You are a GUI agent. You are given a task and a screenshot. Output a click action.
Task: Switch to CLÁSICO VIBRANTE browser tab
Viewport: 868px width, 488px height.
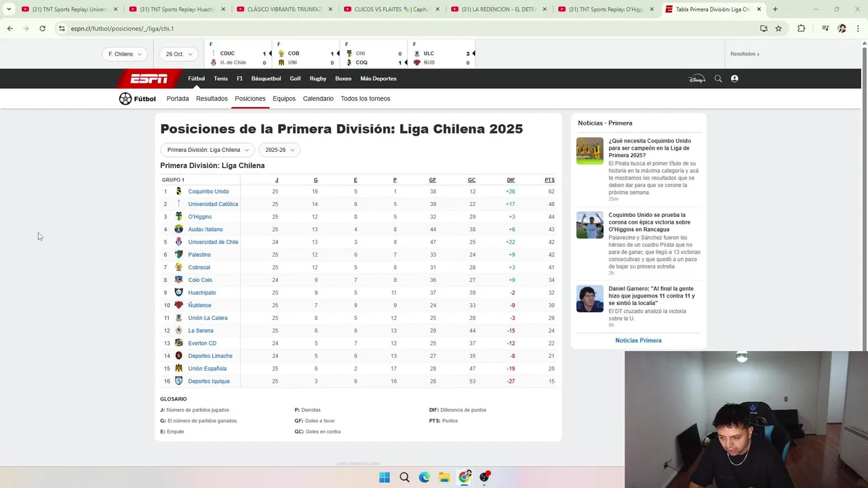click(285, 9)
